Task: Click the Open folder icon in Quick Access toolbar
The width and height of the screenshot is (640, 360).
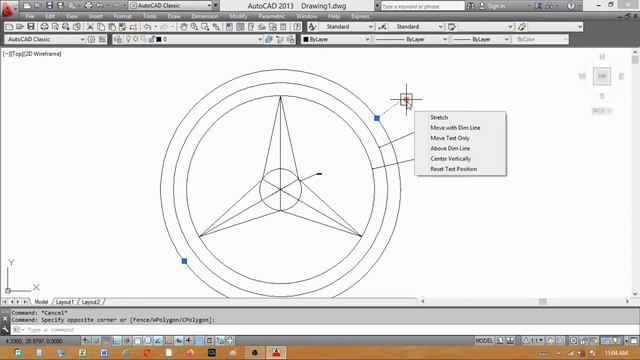Action: pyautogui.click(x=37, y=6)
